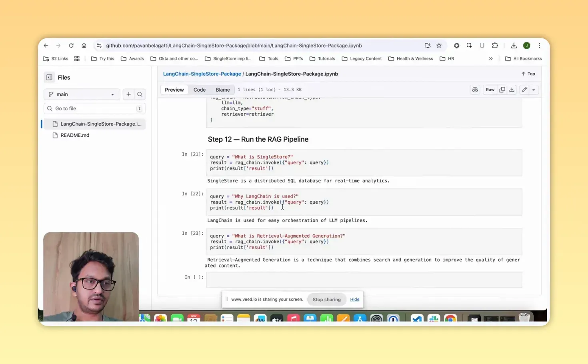Open the All Bookmarks folder

(523, 58)
